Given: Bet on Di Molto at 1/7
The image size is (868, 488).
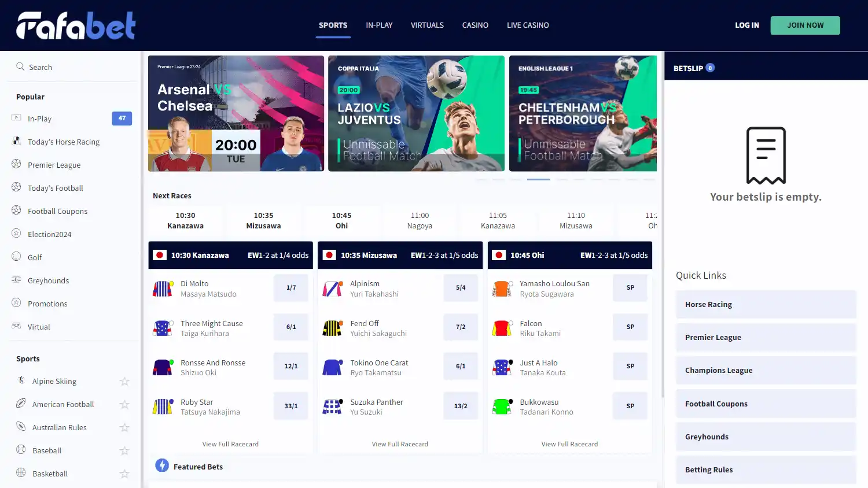Looking at the screenshot, I should coord(291,288).
